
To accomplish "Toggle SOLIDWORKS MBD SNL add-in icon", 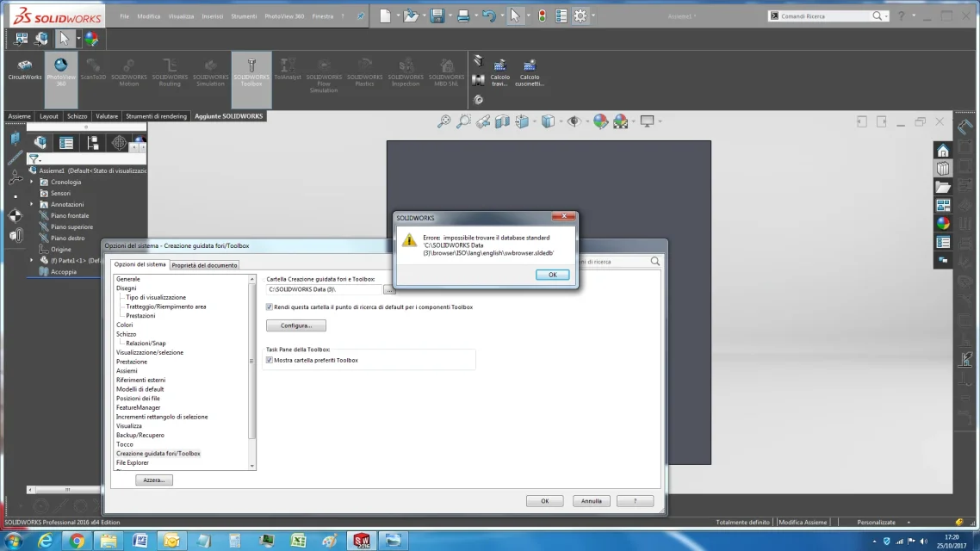I will [446, 73].
